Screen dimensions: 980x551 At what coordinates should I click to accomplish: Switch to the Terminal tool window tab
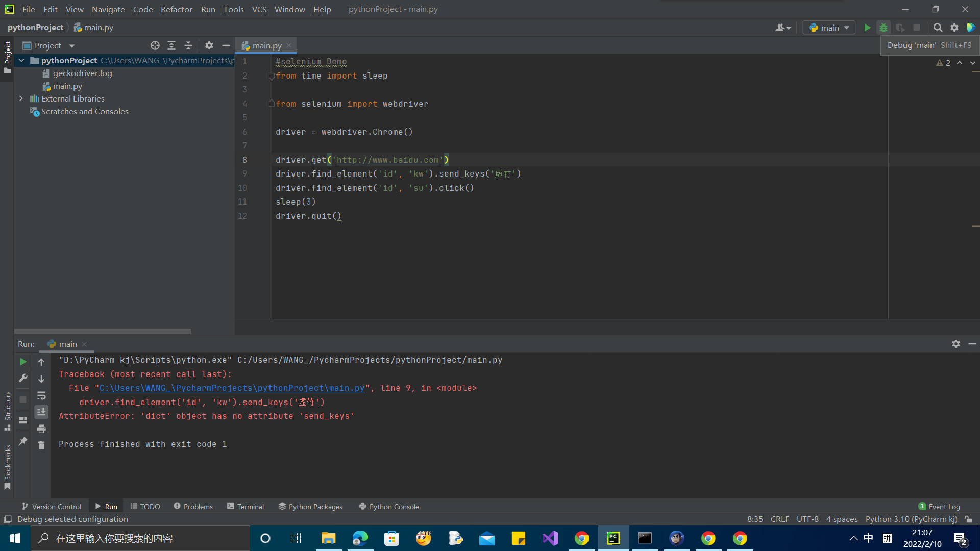tap(246, 507)
